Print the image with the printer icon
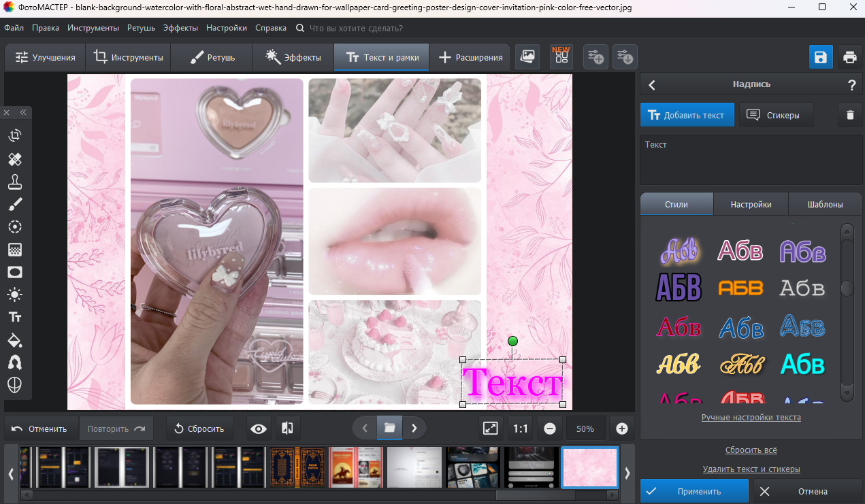 [849, 57]
